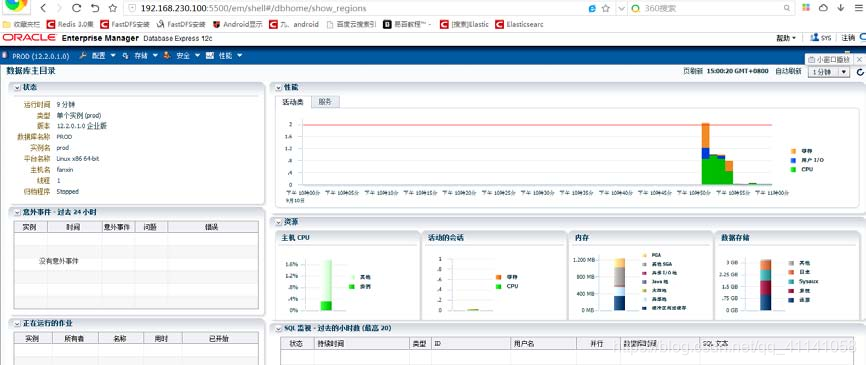Click the browser address bar URL
Screen dimensions: 866x365
[x=254, y=8]
